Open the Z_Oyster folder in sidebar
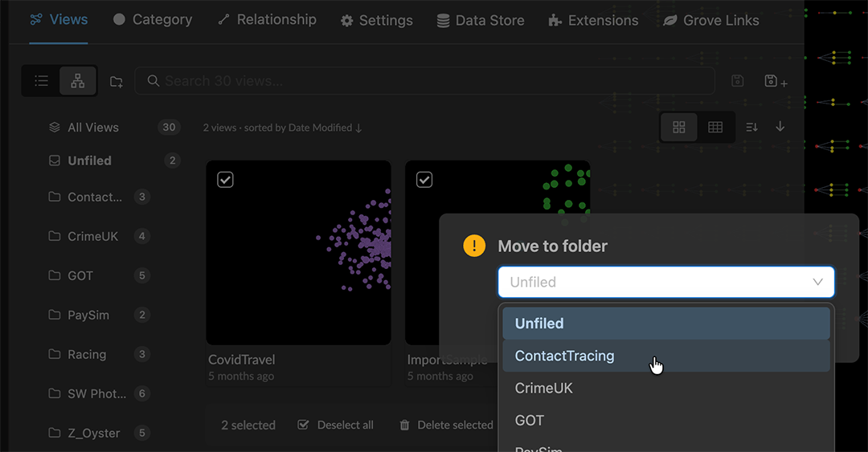The width and height of the screenshot is (868, 452). click(100, 433)
